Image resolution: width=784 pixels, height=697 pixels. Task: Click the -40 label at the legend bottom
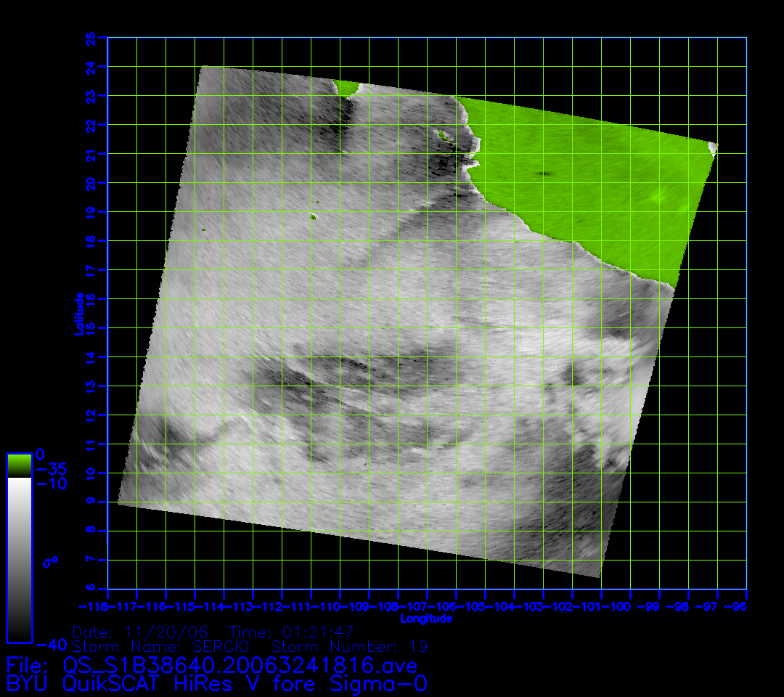click(x=51, y=645)
